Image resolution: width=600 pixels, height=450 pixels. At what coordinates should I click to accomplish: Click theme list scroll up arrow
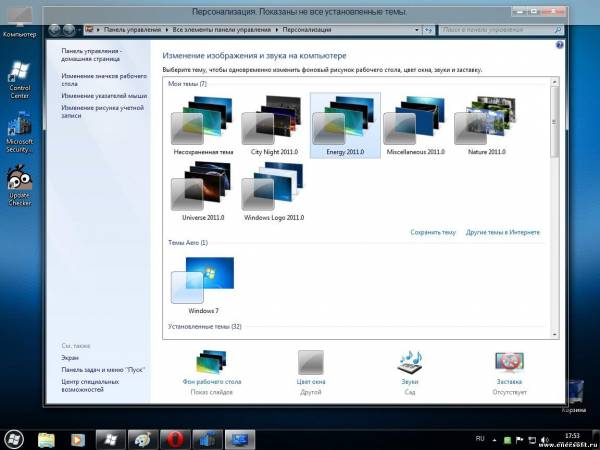point(554,82)
